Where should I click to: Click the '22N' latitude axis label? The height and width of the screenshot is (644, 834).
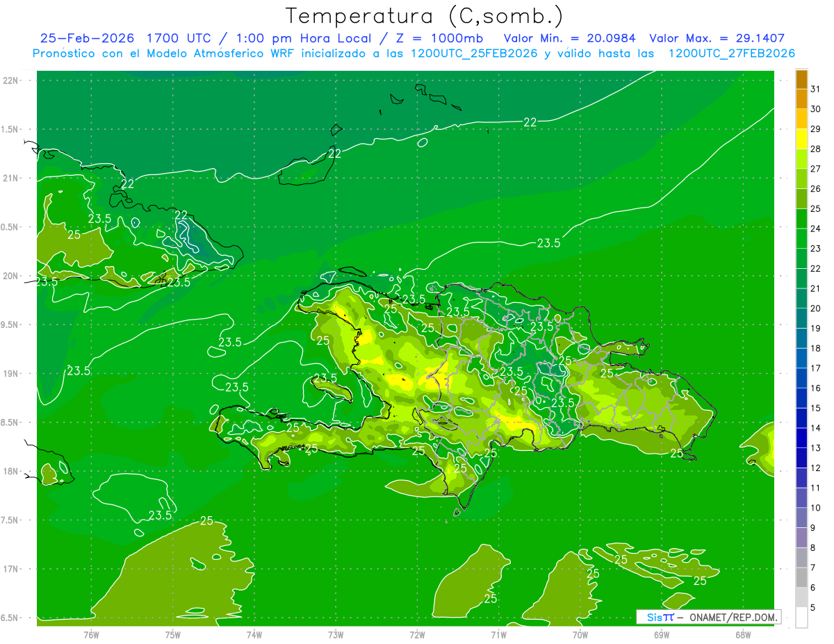point(10,81)
